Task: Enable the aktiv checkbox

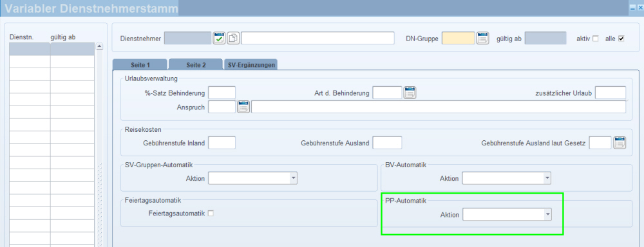Action: 596,39
